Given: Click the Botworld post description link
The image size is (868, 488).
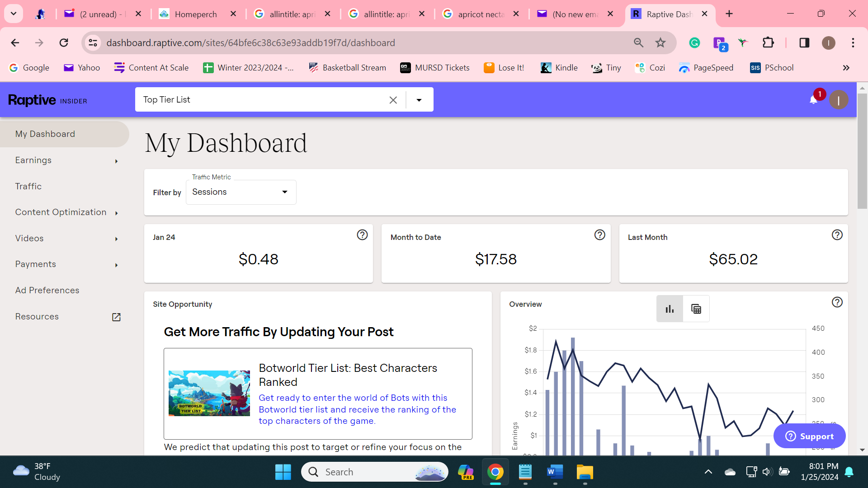Looking at the screenshot, I should pos(357,409).
